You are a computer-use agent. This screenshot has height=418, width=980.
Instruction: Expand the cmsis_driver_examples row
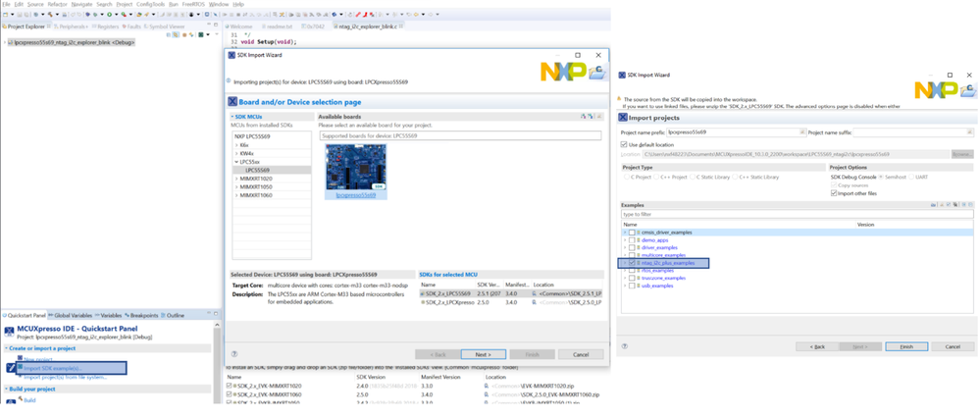click(624, 232)
